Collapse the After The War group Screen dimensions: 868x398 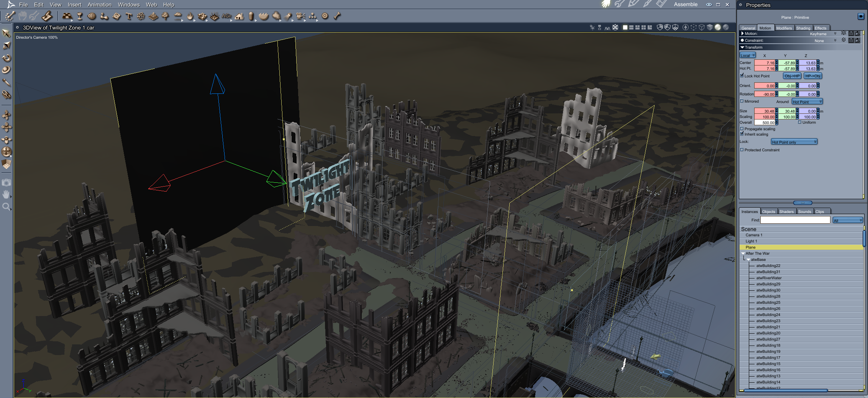click(743, 253)
